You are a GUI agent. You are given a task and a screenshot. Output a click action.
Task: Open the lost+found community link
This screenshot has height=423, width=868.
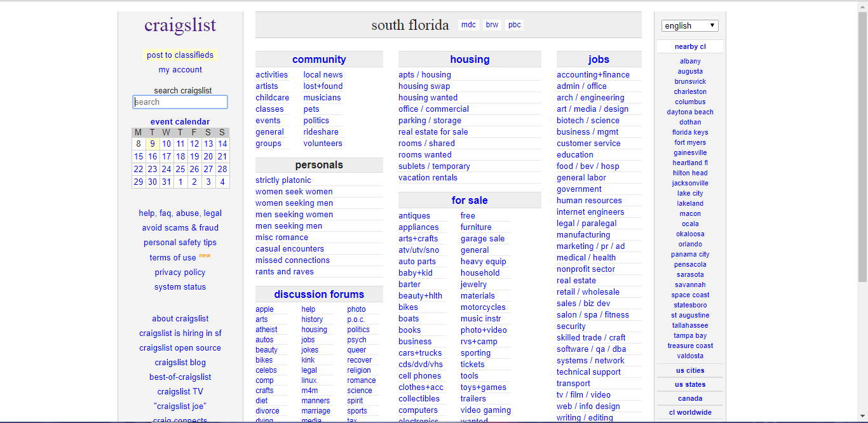coord(323,86)
